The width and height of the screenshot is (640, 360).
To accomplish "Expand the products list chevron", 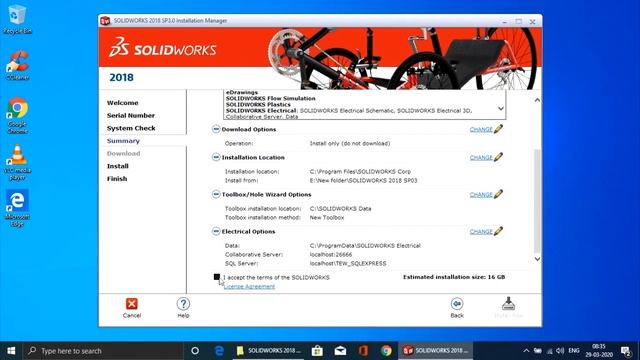I will 501,109.
